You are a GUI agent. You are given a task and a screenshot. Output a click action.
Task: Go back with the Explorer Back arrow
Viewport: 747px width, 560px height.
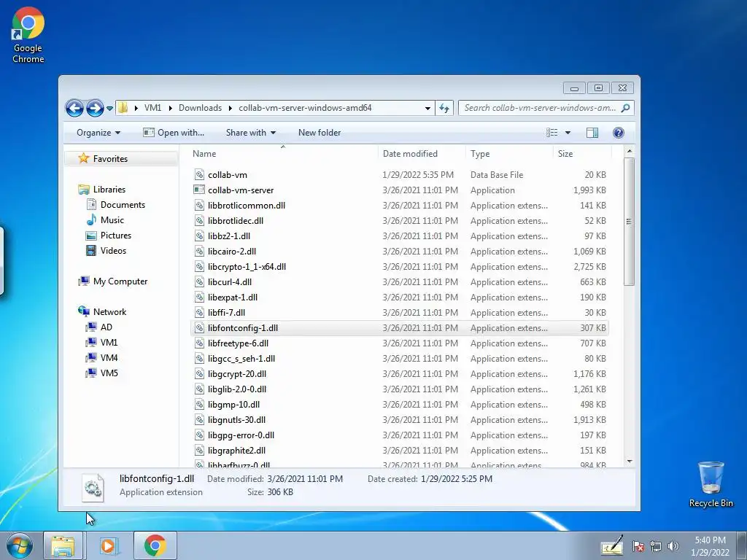point(74,108)
